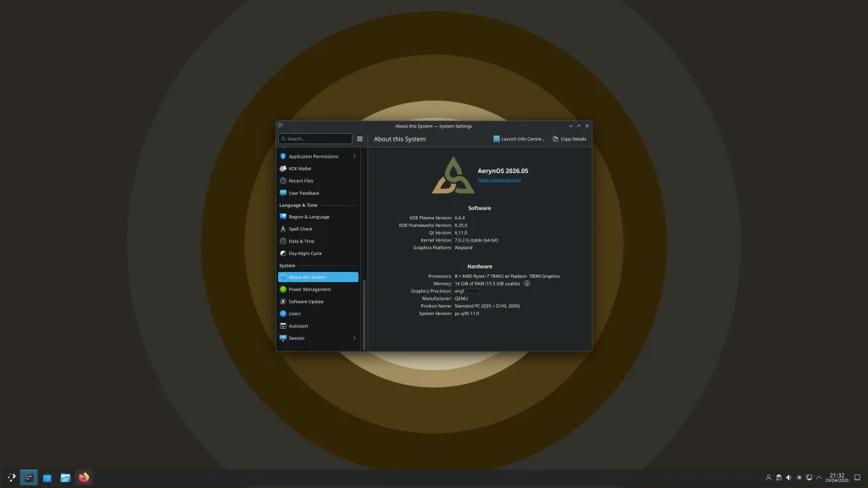Image resolution: width=868 pixels, height=488 pixels.
Task: Open brightness settings tray icon
Action: [x=798, y=477]
